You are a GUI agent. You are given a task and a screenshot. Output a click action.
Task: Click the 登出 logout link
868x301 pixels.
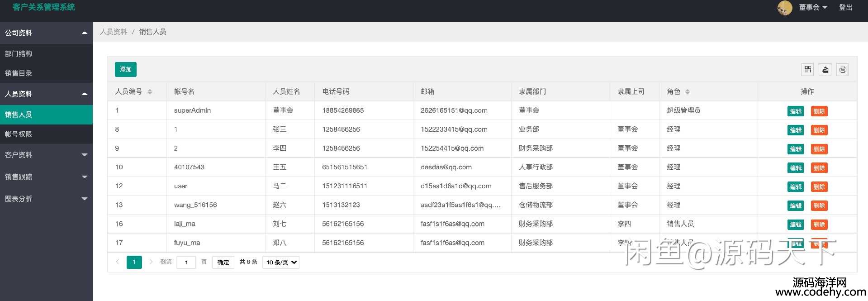tap(845, 7)
